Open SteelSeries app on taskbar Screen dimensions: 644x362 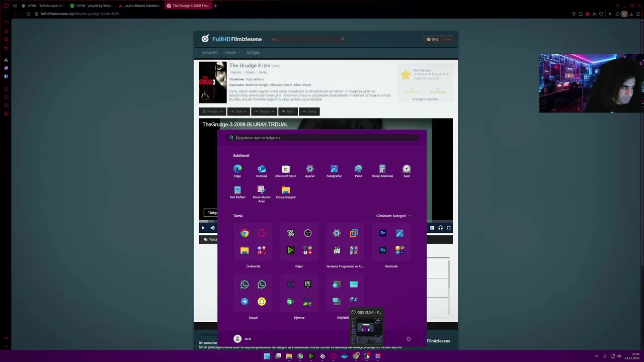(322, 356)
